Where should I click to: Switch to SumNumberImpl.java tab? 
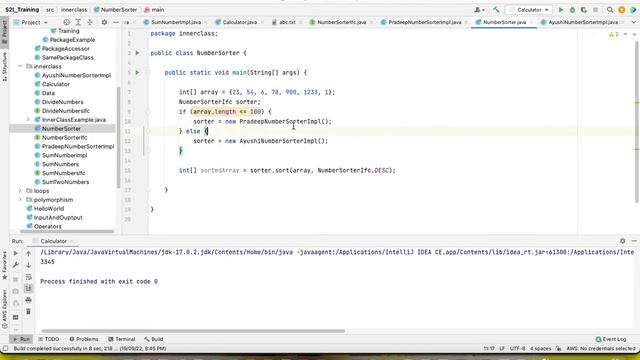pyautogui.click(x=175, y=22)
